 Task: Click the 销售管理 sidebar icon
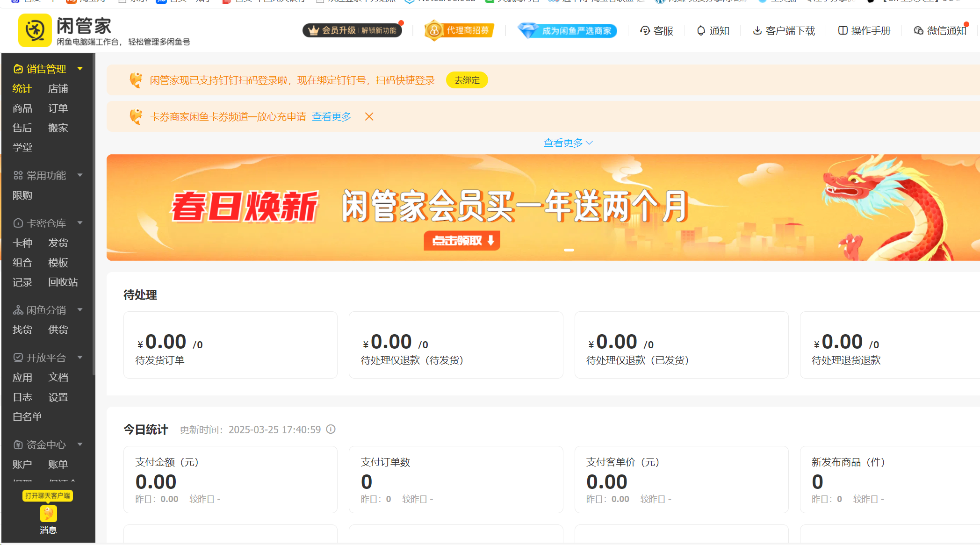pos(18,69)
